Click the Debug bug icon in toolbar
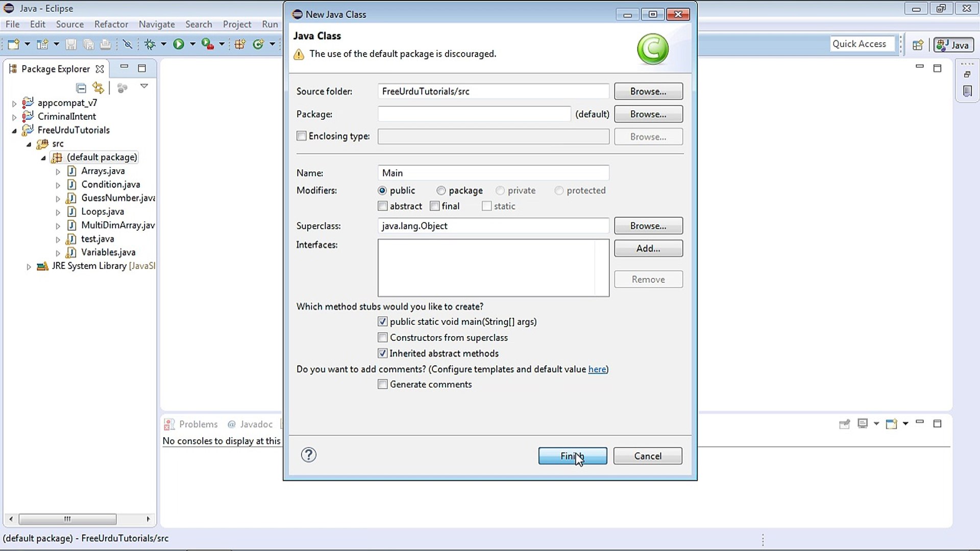 150,44
